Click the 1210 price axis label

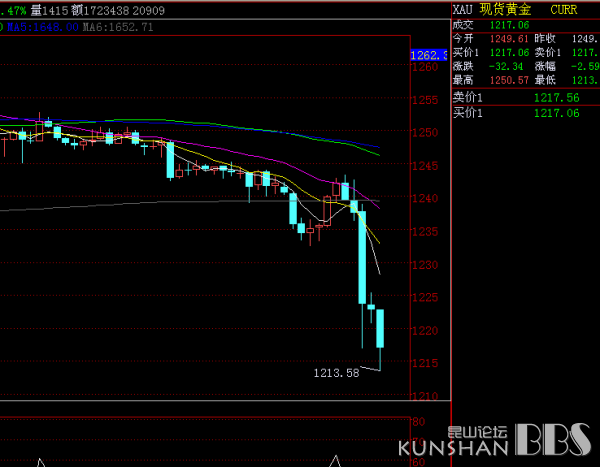pos(425,396)
